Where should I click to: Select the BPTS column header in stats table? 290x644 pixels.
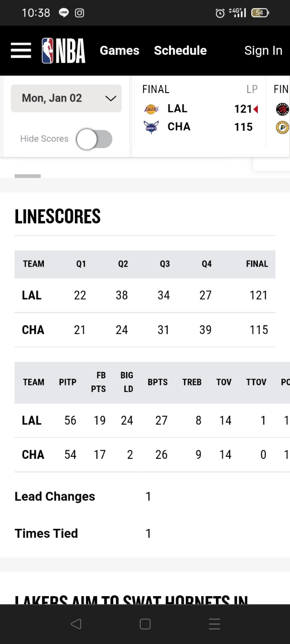(x=158, y=382)
